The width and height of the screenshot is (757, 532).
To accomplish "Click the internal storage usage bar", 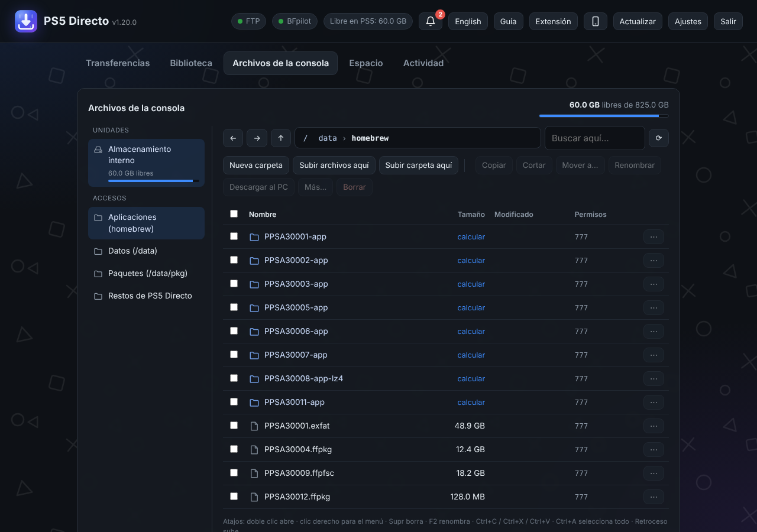I will tap(154, 181).
